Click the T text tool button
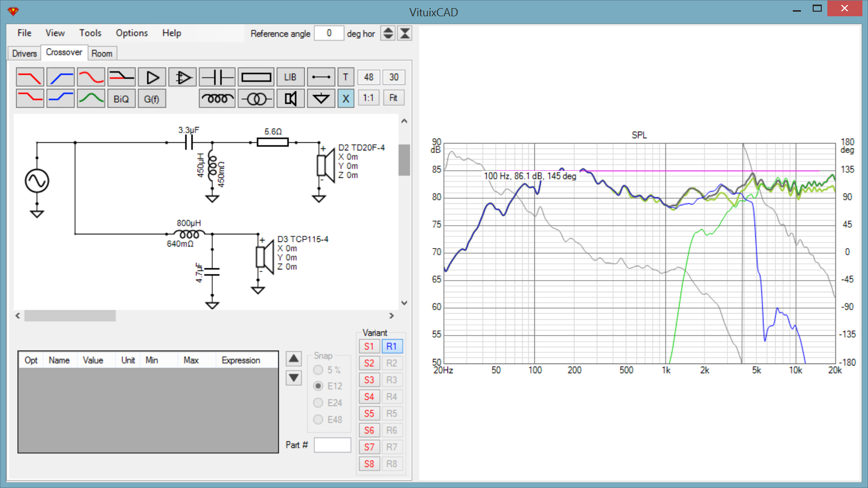Viewport: 868px width, 488px height. click(346, 77)
